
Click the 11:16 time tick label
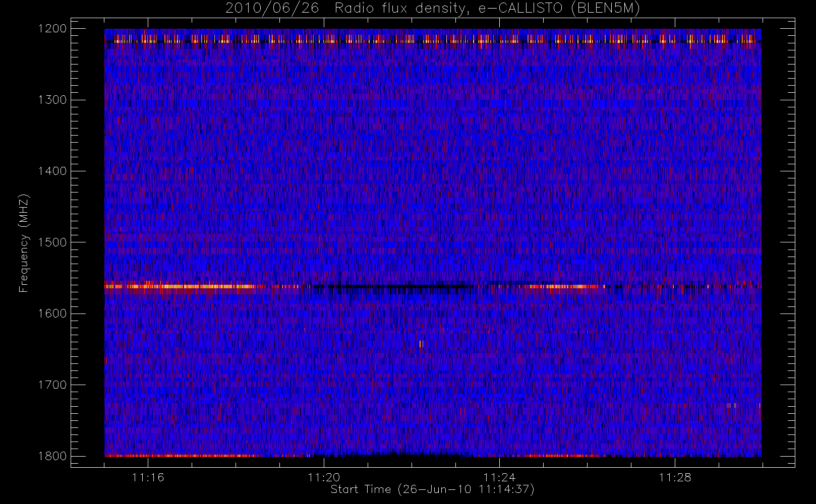pos(148,477)
